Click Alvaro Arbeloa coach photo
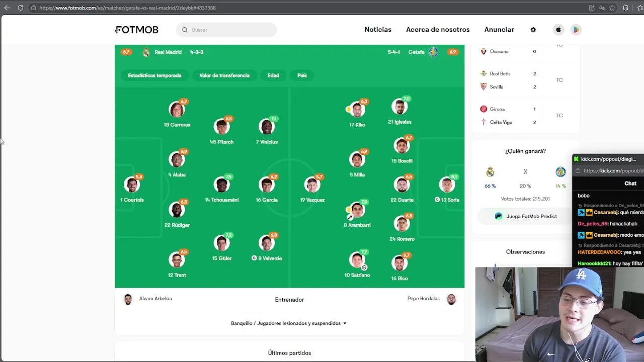Image resolution: width=644 pixels, height=362 pixels. [128, 299]
